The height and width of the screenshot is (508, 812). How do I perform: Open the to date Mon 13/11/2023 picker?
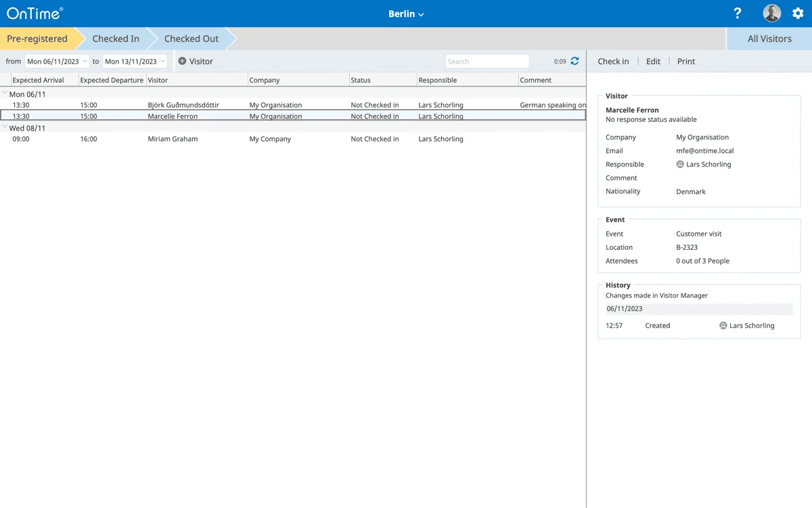(135, 61)
